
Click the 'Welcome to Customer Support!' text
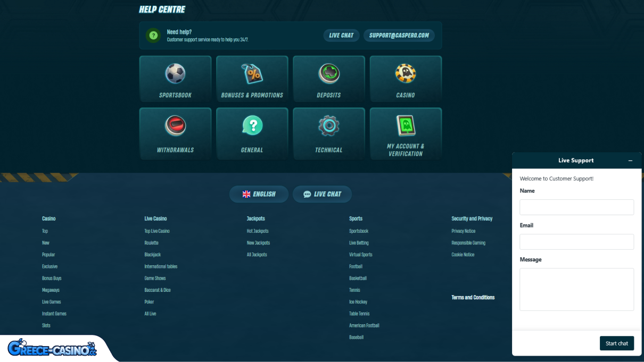coord(556,179)
